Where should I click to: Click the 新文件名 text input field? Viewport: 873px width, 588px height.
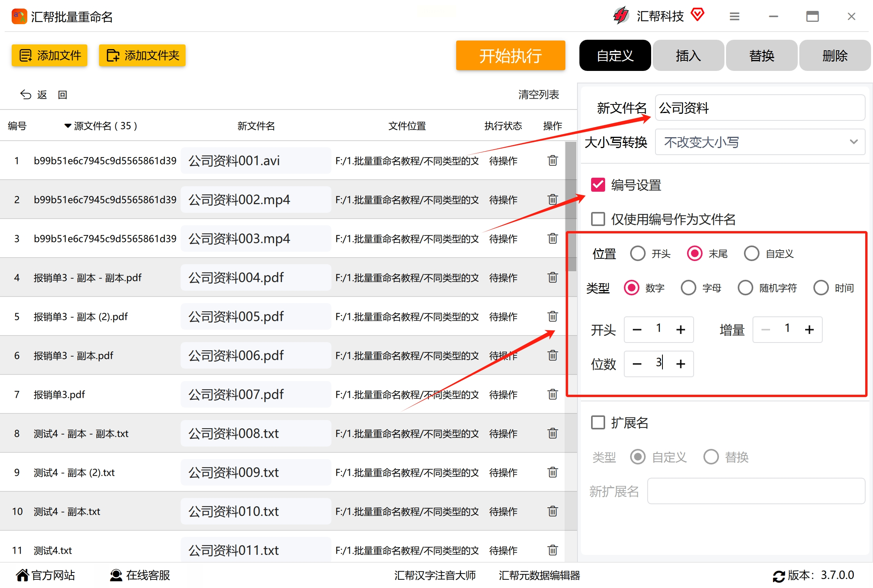pyautogui.click(x=760, y=108)
